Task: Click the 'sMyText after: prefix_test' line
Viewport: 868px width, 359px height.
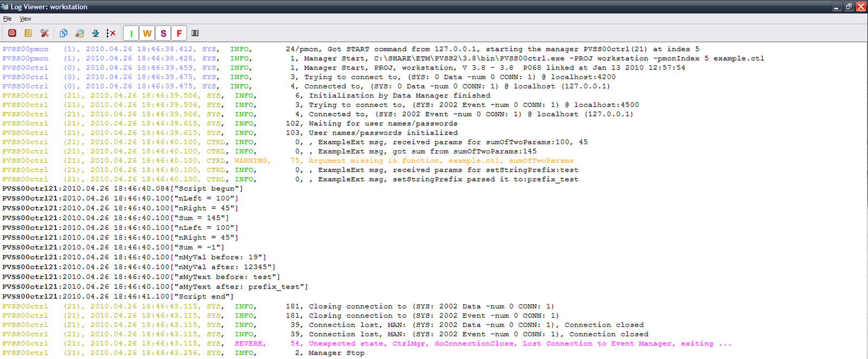Action: click(x=155, y=286)
